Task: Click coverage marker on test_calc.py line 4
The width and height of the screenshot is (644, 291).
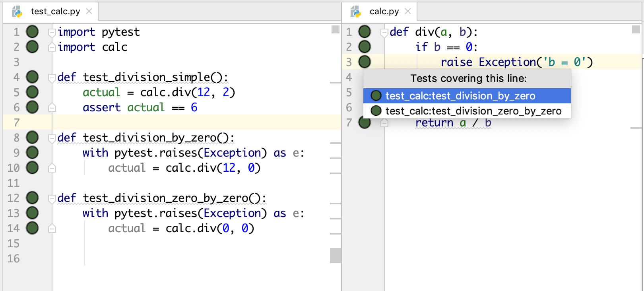Action: (x=32, y=77)
